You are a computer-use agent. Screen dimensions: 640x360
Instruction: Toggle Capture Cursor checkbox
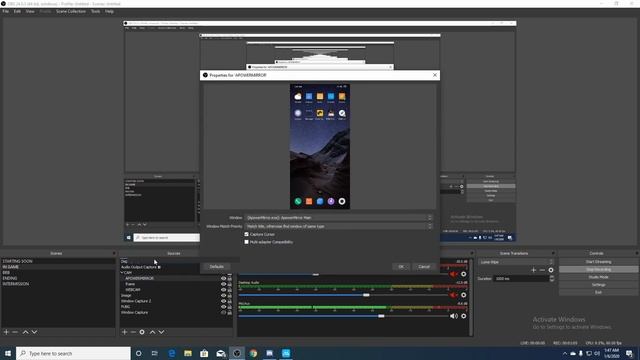(247, 234)
